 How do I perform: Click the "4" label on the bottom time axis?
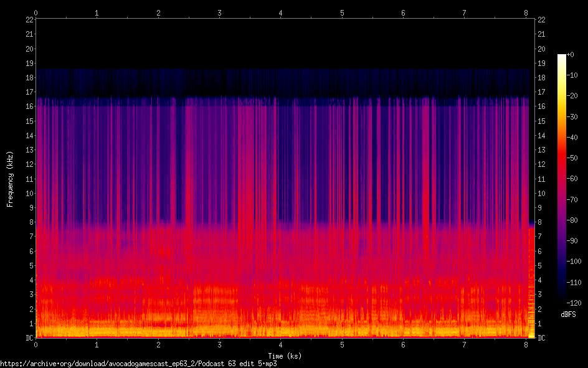click(x=280, y=345)
